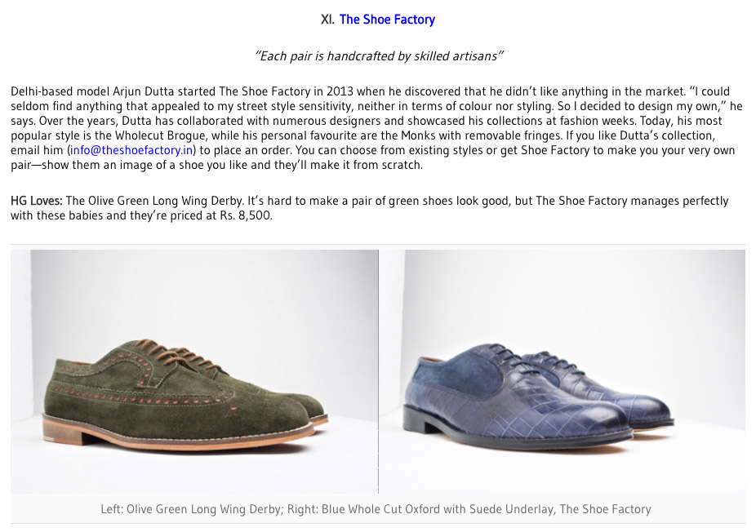The width and height of the screenshot is (756, 532).
Task: Click the tan sole of the olive derby
Action: coord(179,436)
